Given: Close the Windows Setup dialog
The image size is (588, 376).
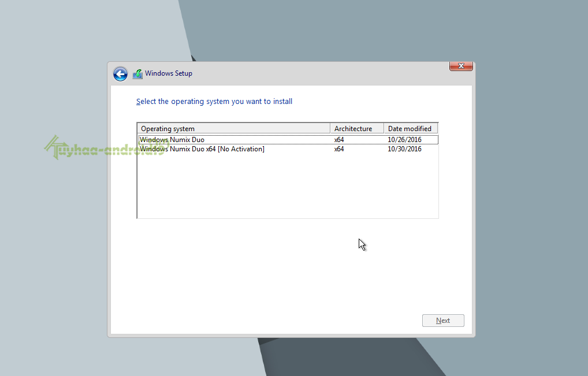Looking at the screenshot, I should [461, 66].
